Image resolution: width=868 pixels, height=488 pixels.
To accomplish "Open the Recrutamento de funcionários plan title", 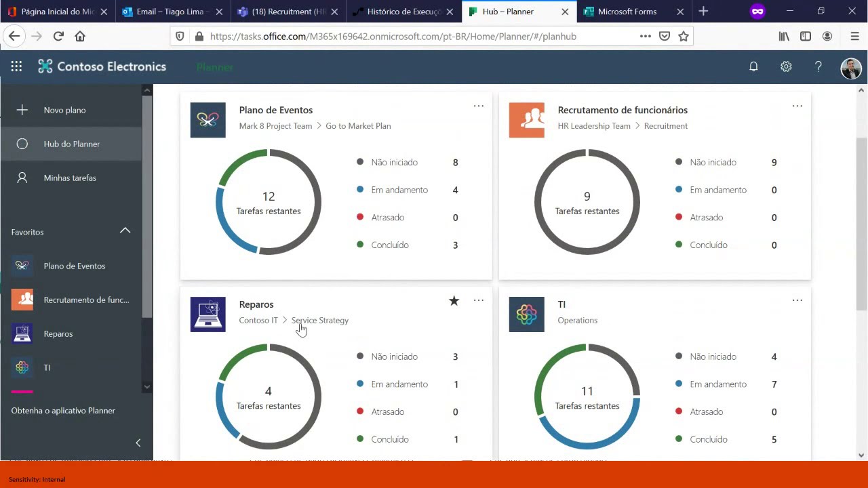I will point(623,110).
